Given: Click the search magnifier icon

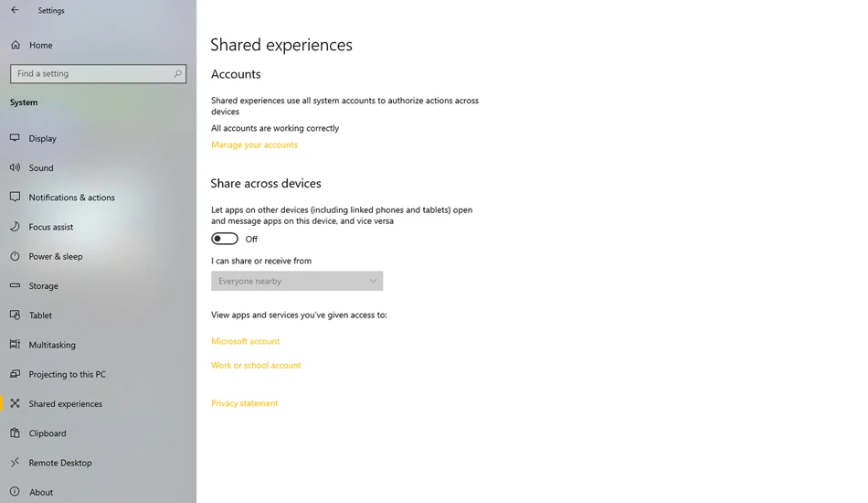Looking at the screenshot, I should (x=177, y=74).
